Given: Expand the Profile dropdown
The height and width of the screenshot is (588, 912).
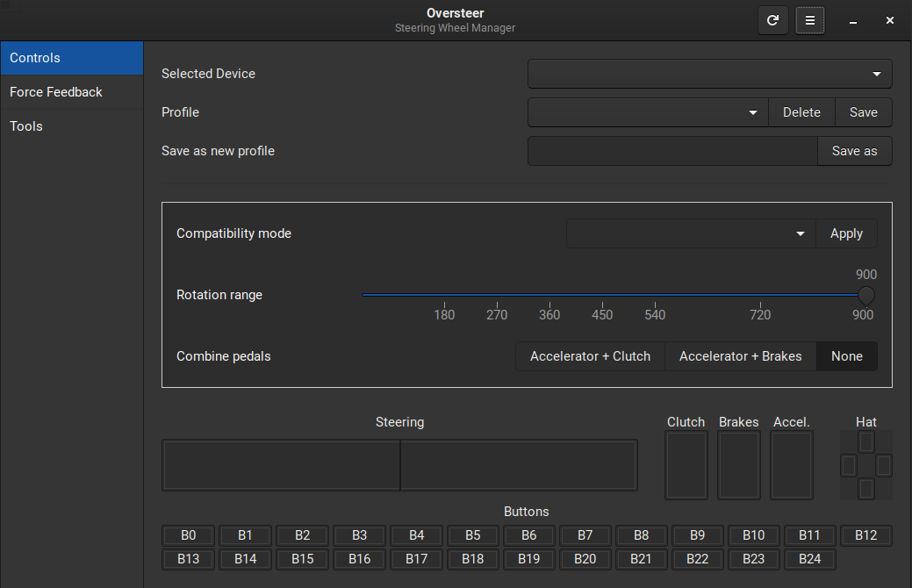Looking at the screenshot, I should click(648, 112).
